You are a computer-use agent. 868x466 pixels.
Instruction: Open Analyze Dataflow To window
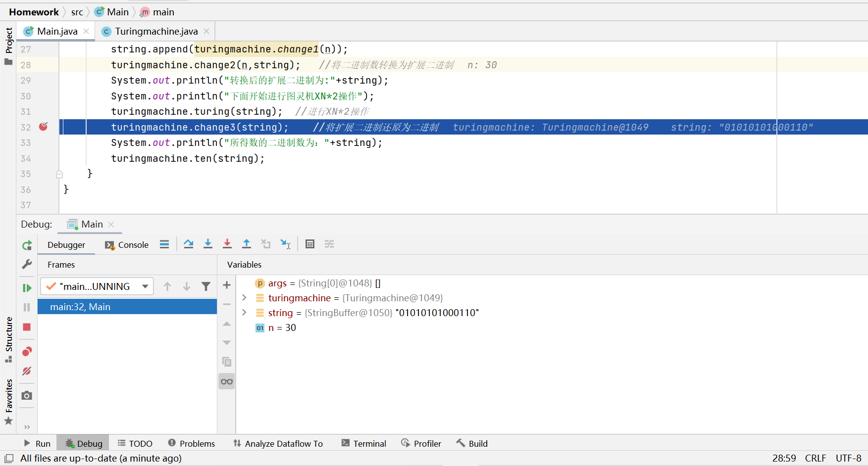(x=278, y=443)
